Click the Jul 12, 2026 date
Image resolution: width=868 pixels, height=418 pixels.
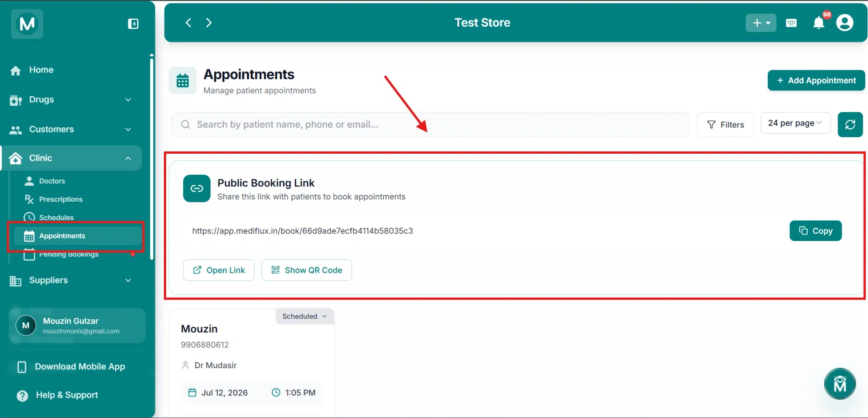tap(224, 393)
